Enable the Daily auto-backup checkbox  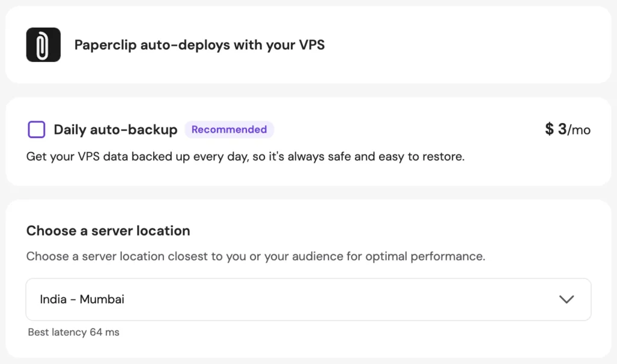(37, 130)
